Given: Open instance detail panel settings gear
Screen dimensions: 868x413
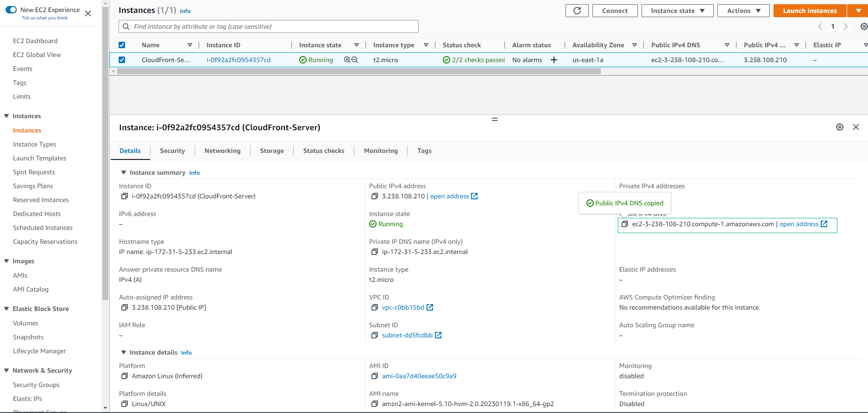Looking at the screenshot, I should point(840,127).
